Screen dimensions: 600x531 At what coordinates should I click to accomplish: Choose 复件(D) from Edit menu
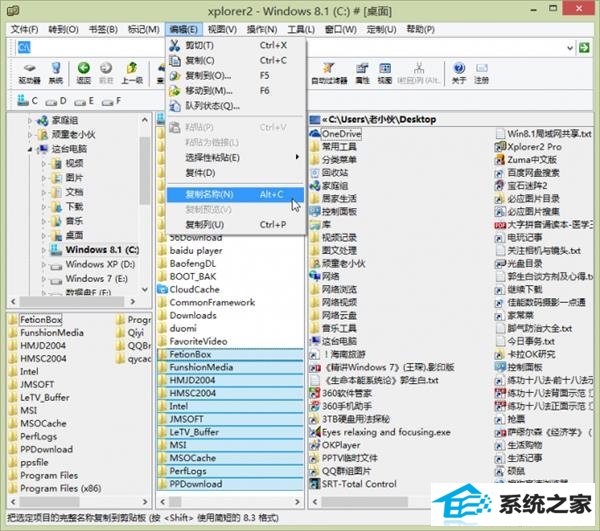pyautogui.click(x=235, y=173)
